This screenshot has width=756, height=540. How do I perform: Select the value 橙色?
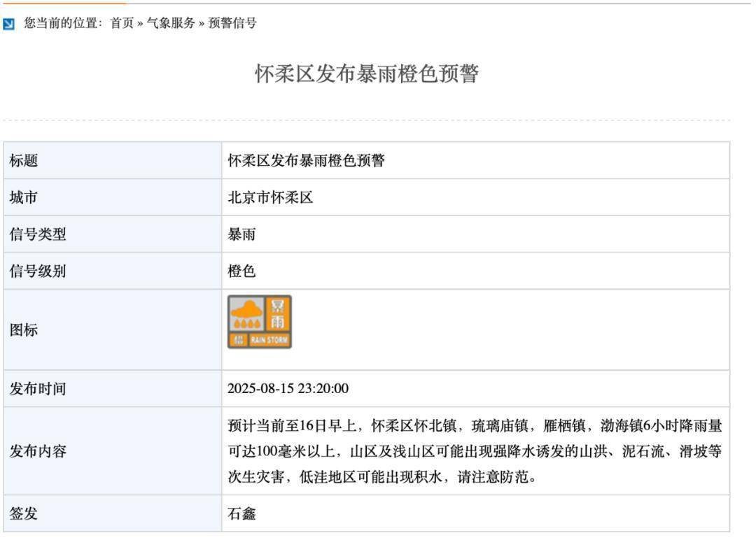coord(241,271)
